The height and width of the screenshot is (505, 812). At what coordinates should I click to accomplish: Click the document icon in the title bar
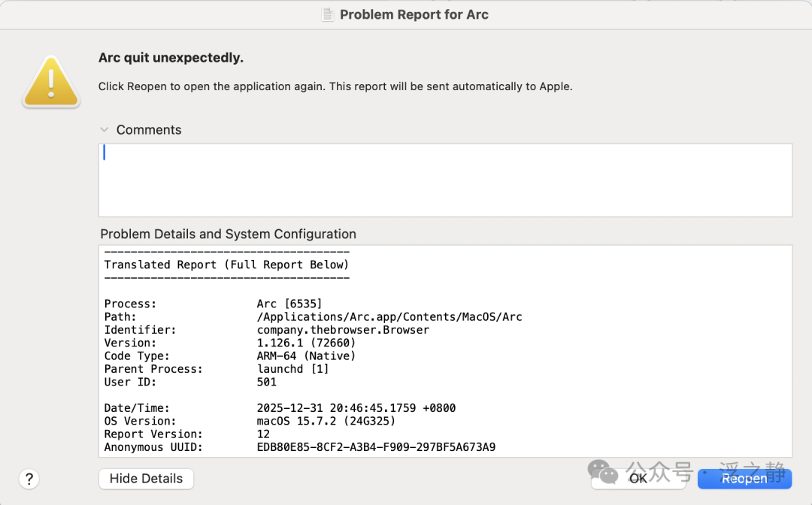coord(327,14)
